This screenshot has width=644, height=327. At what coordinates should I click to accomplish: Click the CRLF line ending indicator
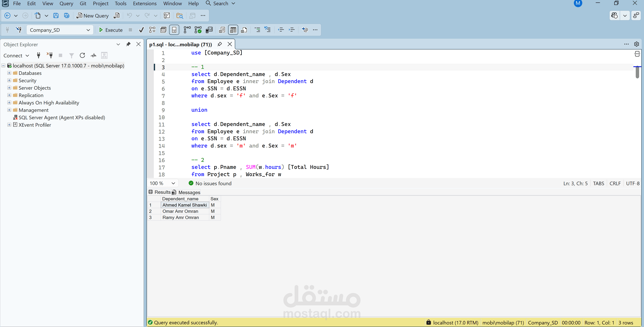click(x=615, y=184)
